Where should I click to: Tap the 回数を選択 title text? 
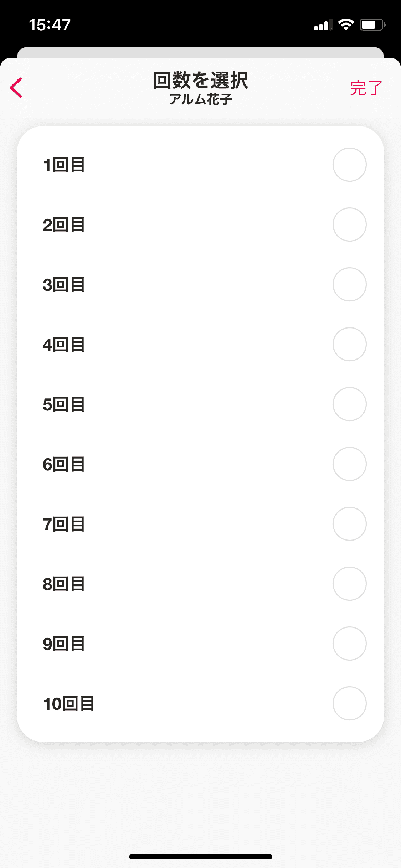(x=200, y=80)
